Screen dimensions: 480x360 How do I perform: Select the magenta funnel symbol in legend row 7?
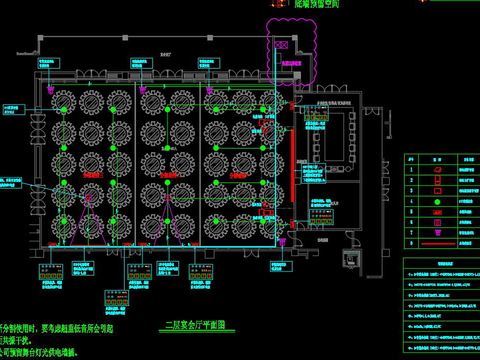[x=438, y=232]
